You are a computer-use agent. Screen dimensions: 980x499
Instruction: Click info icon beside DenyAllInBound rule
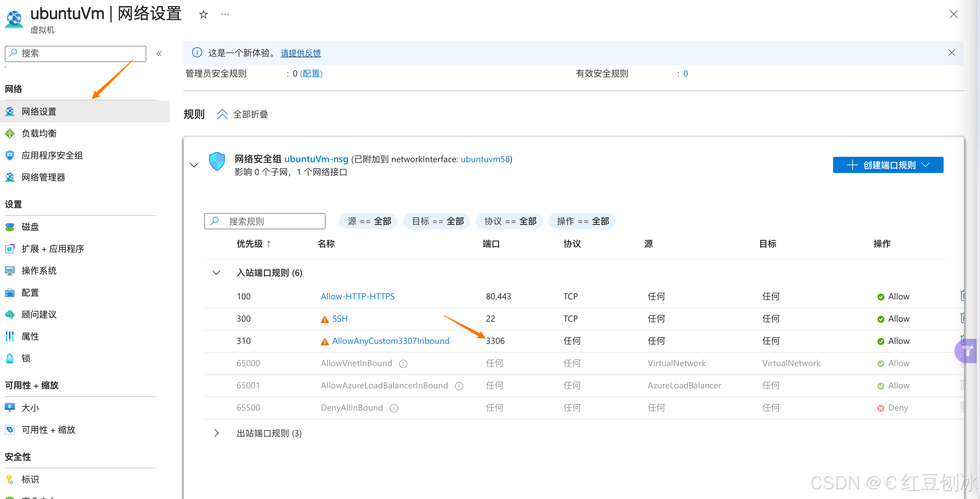(x=394, y=408)
